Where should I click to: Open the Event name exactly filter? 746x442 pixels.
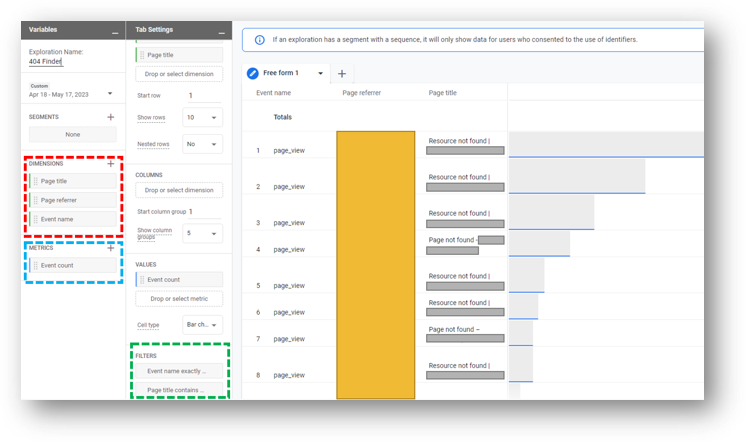point(179,371)
